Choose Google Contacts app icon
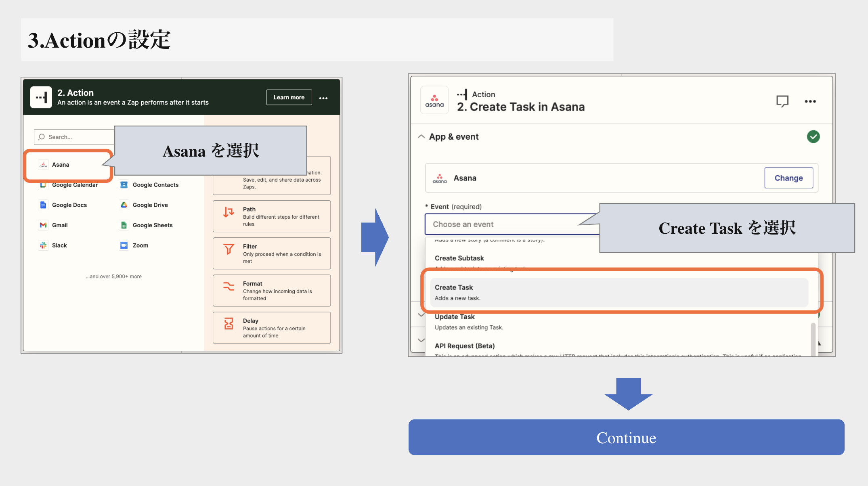The image size is (868, 486). coord(124,185)
